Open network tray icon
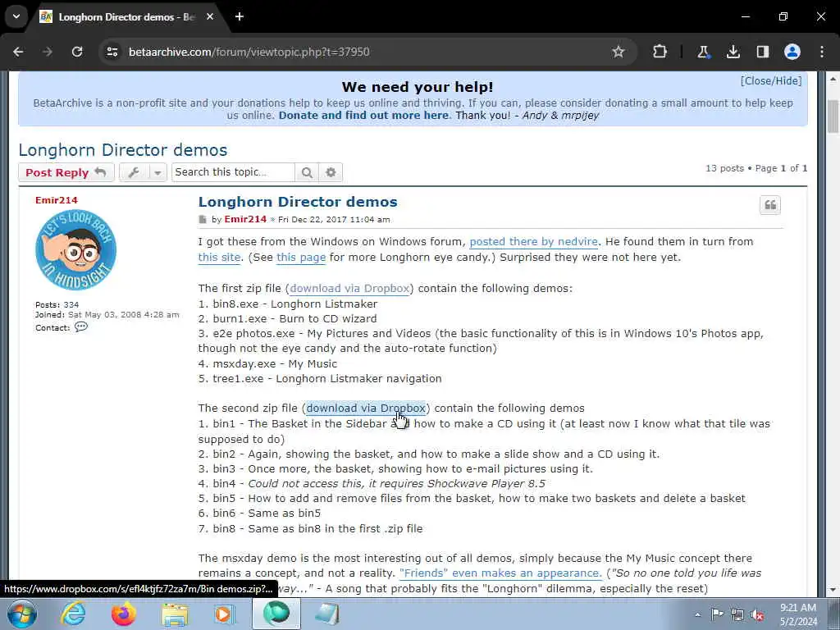This screenshot has height=630, width=840. pyautogui.click(x=737, y=614)
